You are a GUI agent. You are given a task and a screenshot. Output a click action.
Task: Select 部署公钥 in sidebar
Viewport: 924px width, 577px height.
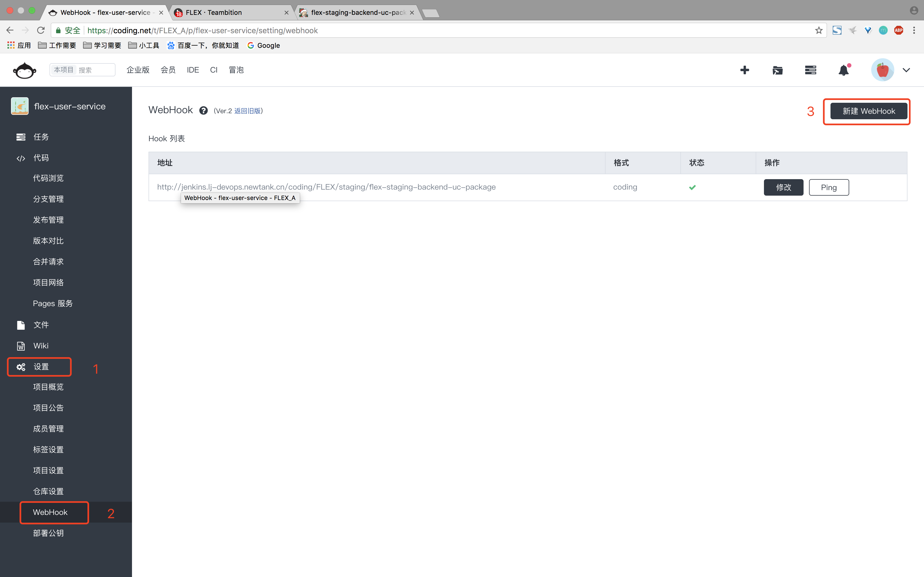tap(48, 533)
